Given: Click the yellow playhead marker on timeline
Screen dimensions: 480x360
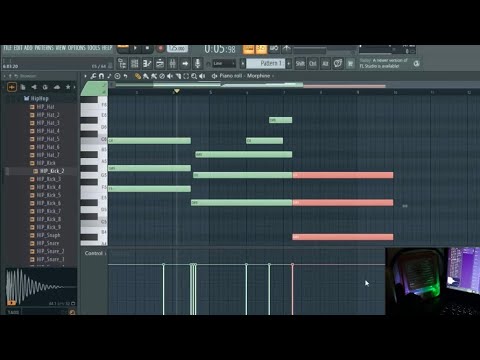Looking at the screenshot, I should [x=177, y=91].
